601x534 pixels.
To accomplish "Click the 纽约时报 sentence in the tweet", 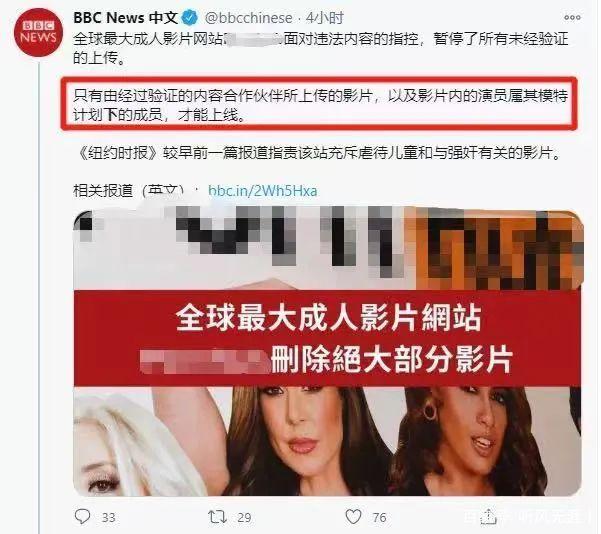I will [x=320, y=153].
